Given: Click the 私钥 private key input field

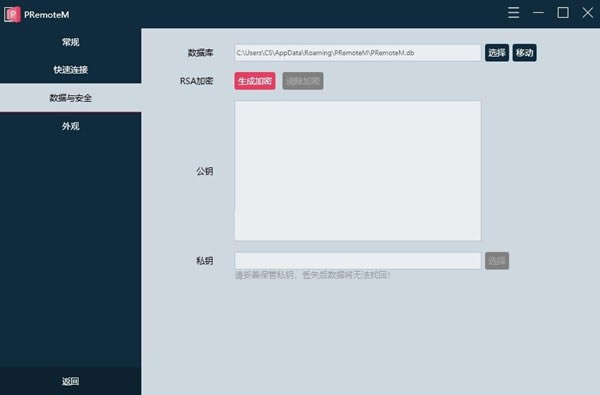Looking at the screenshot, I should (357, 261).
